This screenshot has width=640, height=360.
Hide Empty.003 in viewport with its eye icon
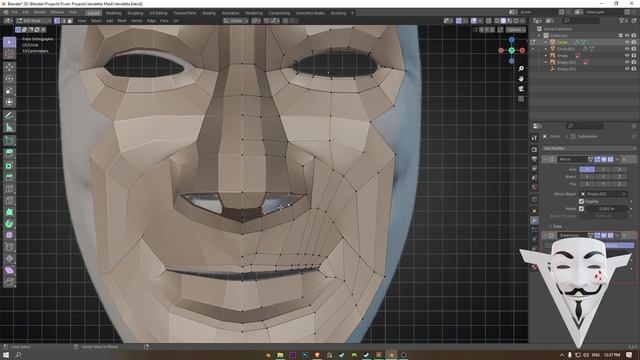pos(627,69)
